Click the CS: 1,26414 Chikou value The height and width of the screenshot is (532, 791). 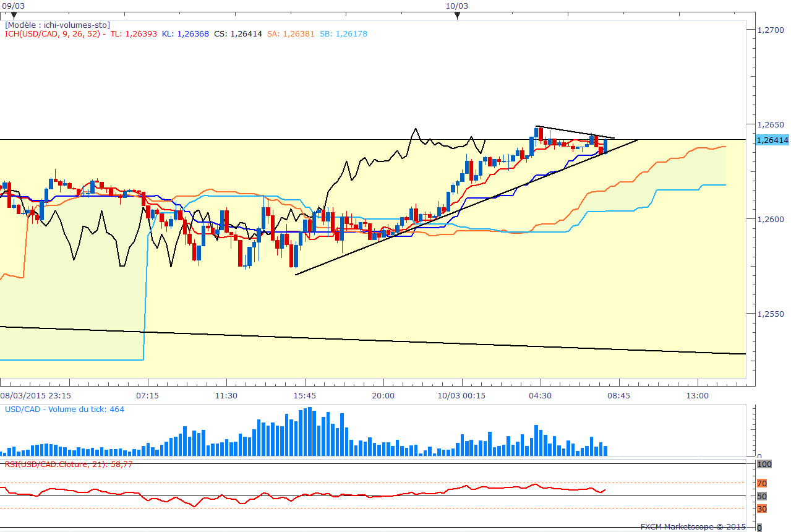coord(238,34)
